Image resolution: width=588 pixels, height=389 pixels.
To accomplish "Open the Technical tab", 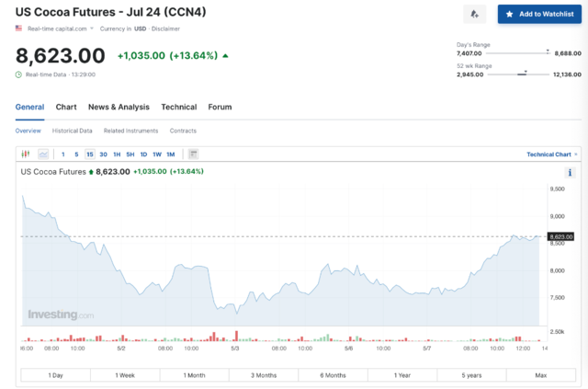I will pyautogui.click(x=179, y=107).
